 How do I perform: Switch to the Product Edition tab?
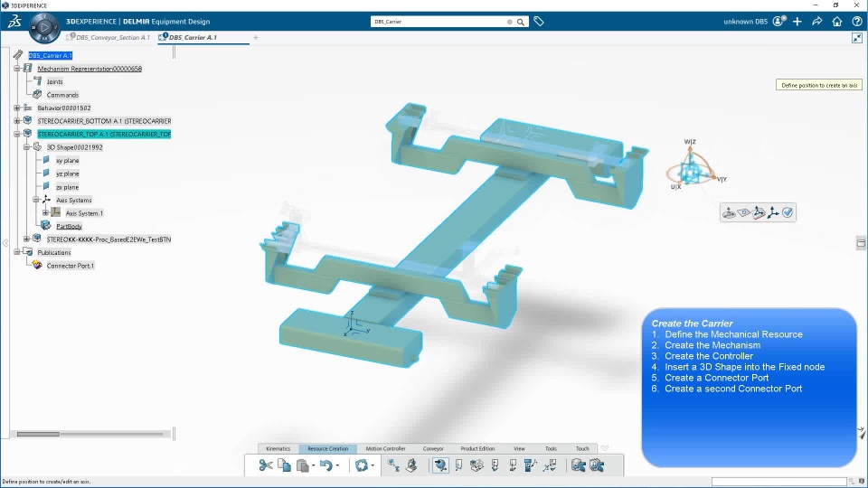coord(477,449)
